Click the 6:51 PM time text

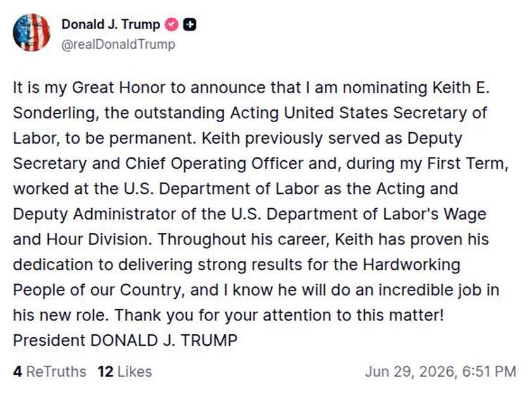pyautogui.click(x=489, y=372)
